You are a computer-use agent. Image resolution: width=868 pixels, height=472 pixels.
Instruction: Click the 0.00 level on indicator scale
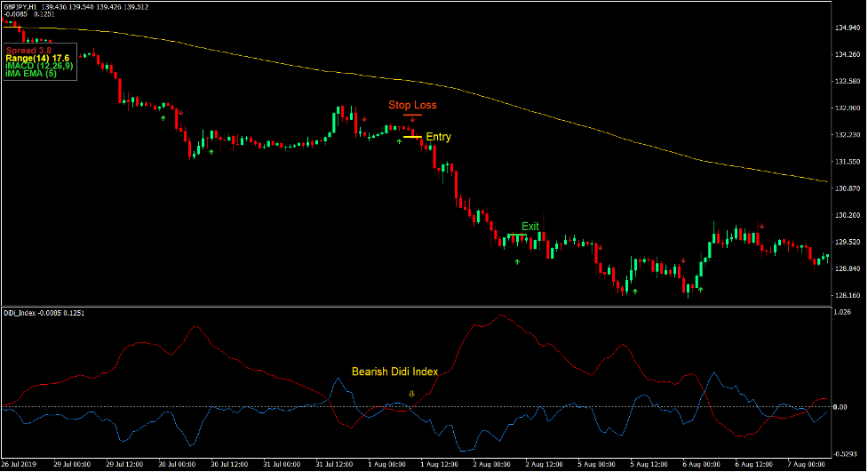(x=842, y=406)
